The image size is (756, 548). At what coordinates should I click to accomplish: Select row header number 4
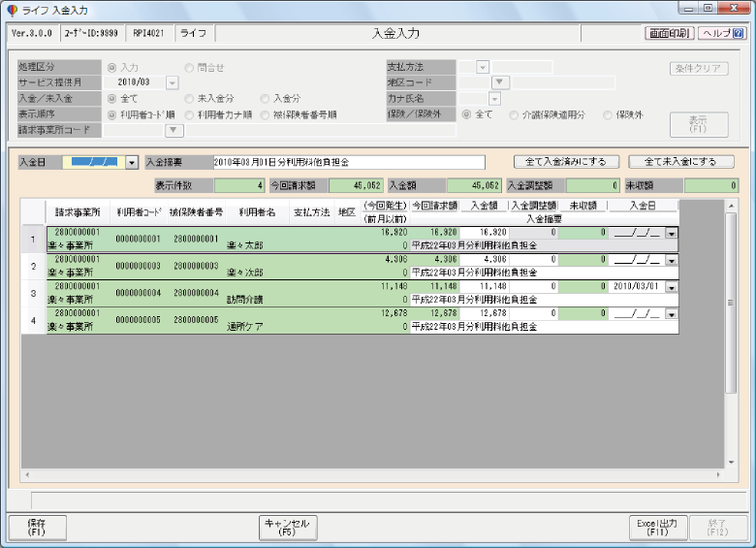33,320
